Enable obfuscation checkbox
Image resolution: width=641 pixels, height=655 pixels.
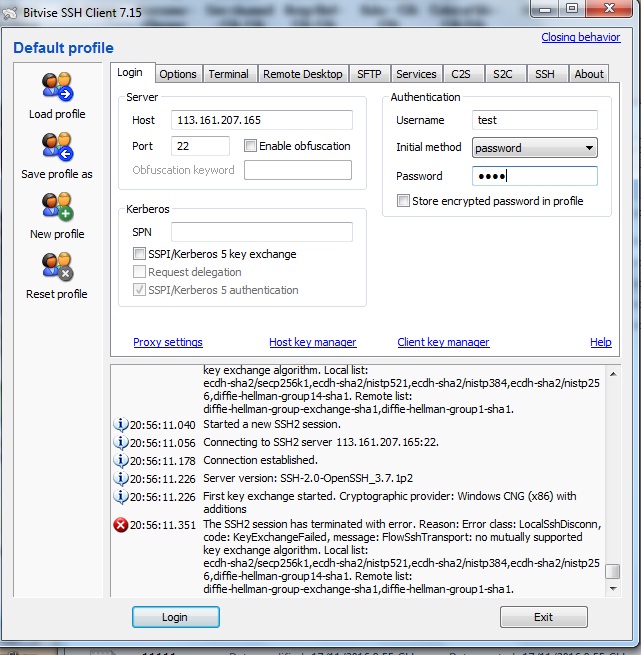(x=250, y=146)
